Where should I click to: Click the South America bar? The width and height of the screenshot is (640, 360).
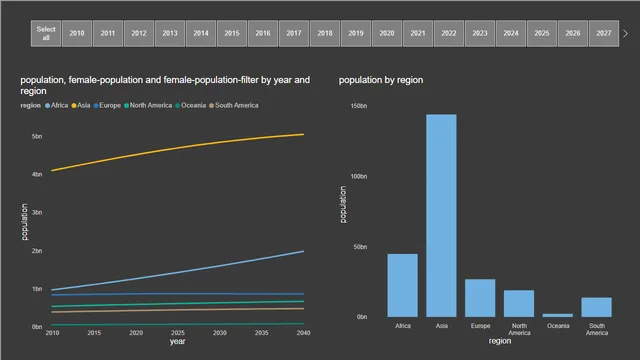coord(596,307)
